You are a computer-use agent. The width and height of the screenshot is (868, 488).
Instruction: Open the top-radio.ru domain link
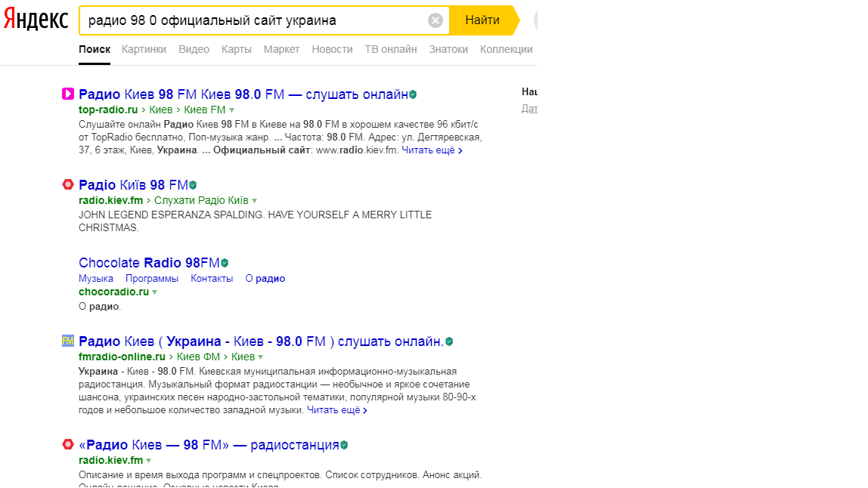coord(108,110)
